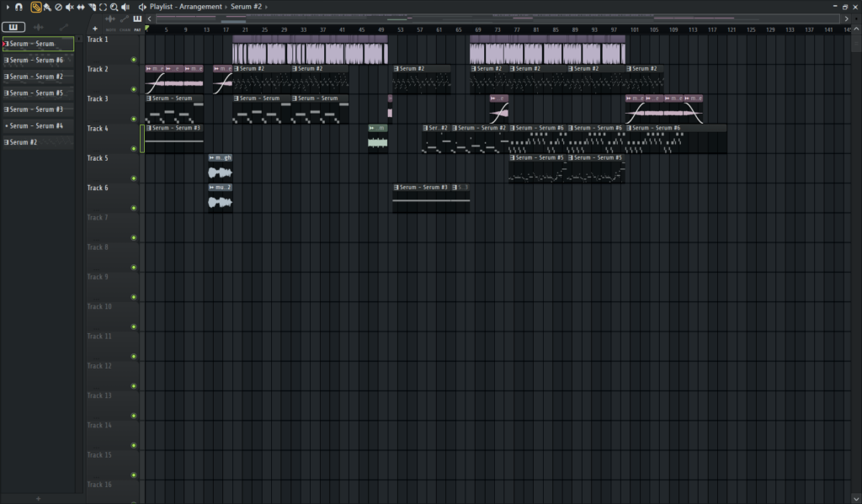This screenshot has width=862, height=504.
Task: Select Serum - Serum #4 pattern
Action: (x=37, y=126)
